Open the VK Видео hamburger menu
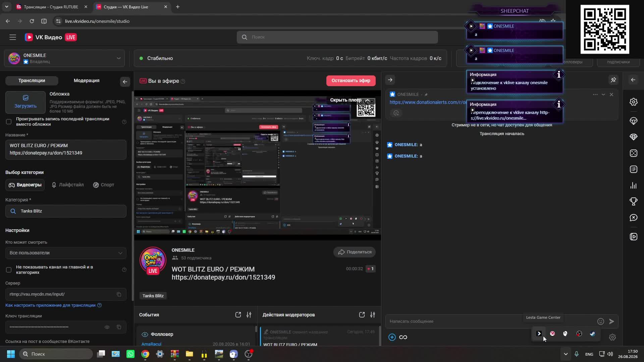Screen dimensions: 644x362 tap(13, 37)
